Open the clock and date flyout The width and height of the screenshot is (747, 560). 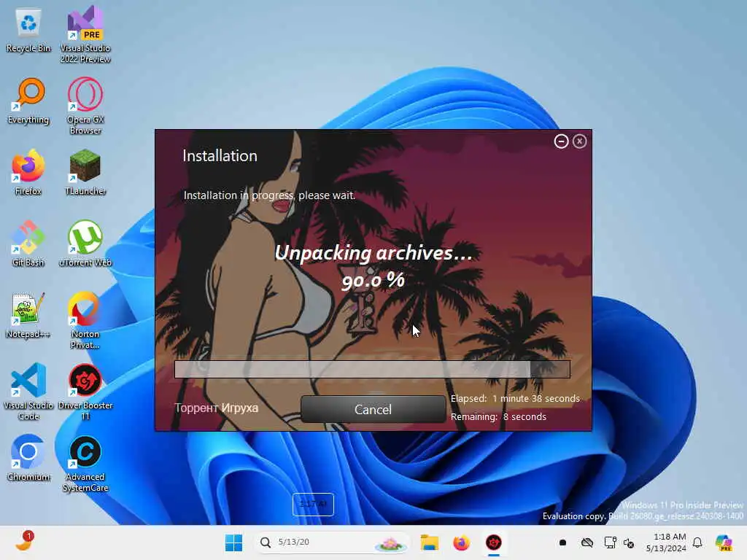pos(666,542)
